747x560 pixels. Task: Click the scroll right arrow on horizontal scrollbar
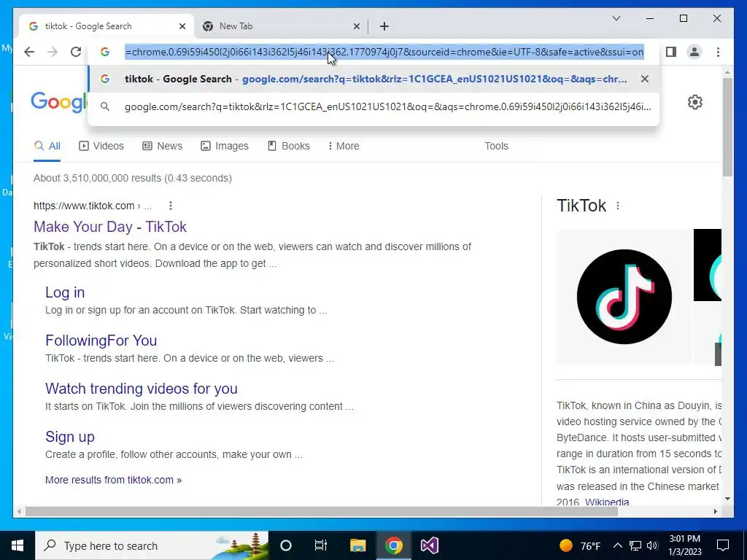715,512
